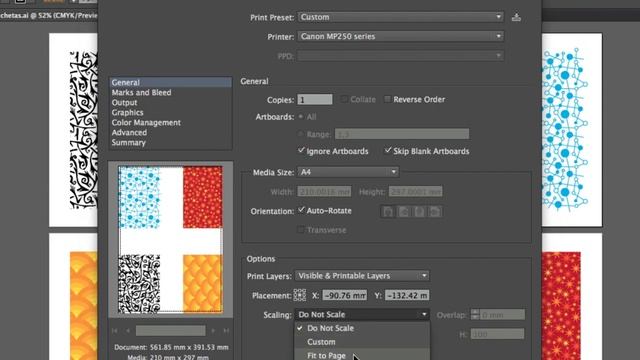Select the portrait up orientation icon
This screenshot has width=640, height=360.
tap(388, 211)
